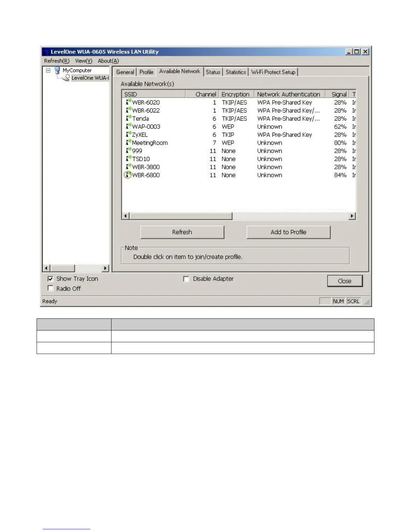Click the WBR-6022 network signal icon
The image size is (411, 532).
pyautogui.click(x=128, y=110)
